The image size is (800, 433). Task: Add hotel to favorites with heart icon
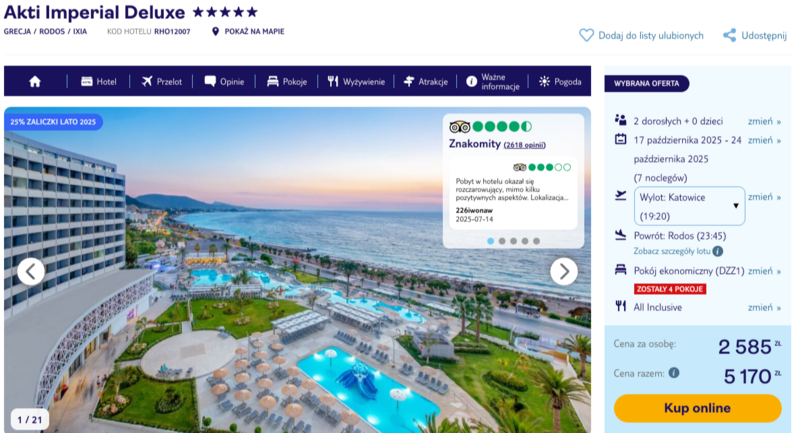(586, 35)
